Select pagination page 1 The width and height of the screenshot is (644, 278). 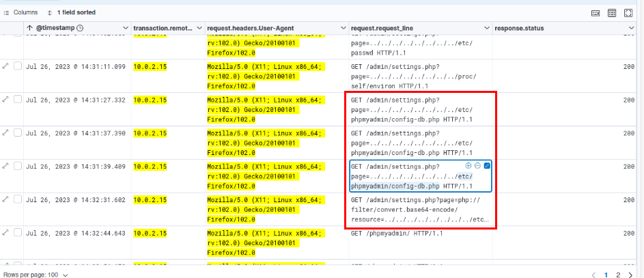(x=606, y=275)
